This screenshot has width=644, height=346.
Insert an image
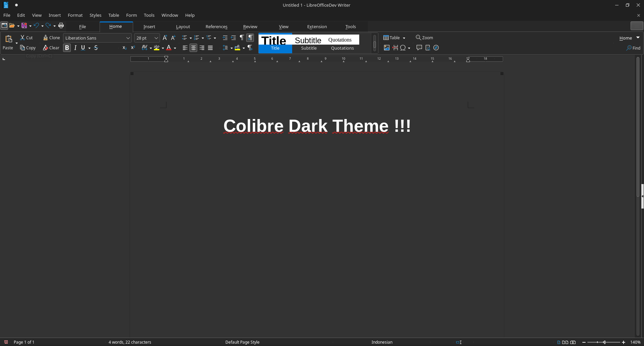[x=387, y=48]
